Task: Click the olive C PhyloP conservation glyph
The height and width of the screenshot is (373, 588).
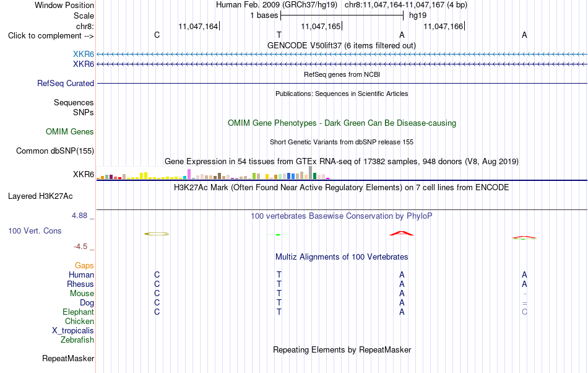Action: pos(157,234)
